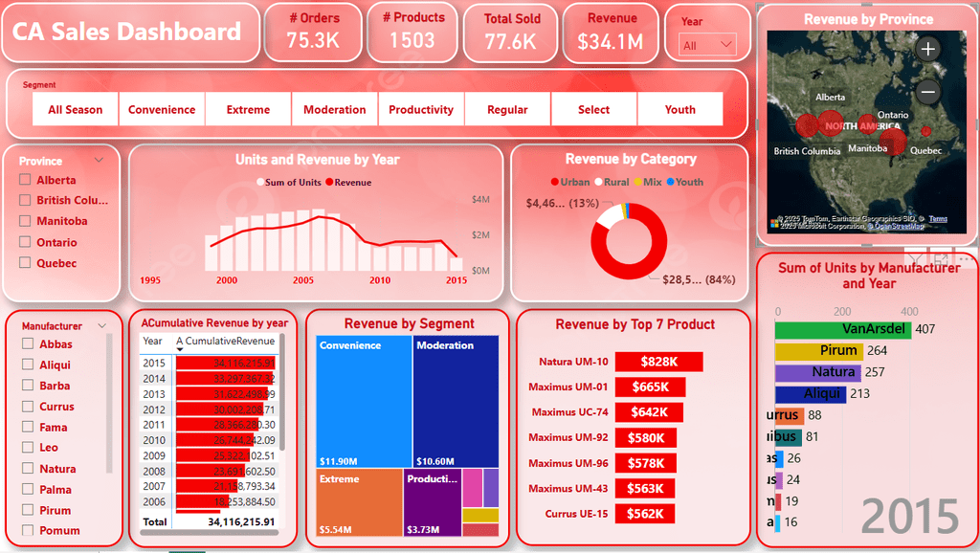Select the All Season segment

(x=75, y=109)
